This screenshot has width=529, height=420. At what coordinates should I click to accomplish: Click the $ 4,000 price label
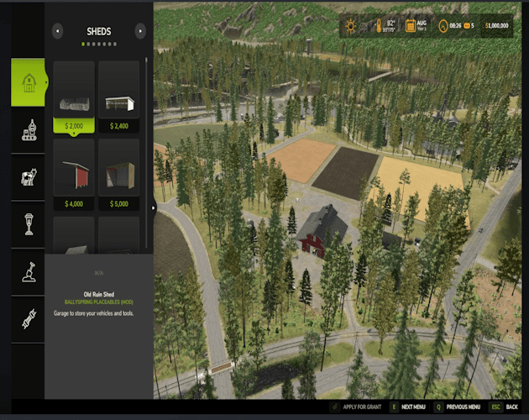coord(74,203)
